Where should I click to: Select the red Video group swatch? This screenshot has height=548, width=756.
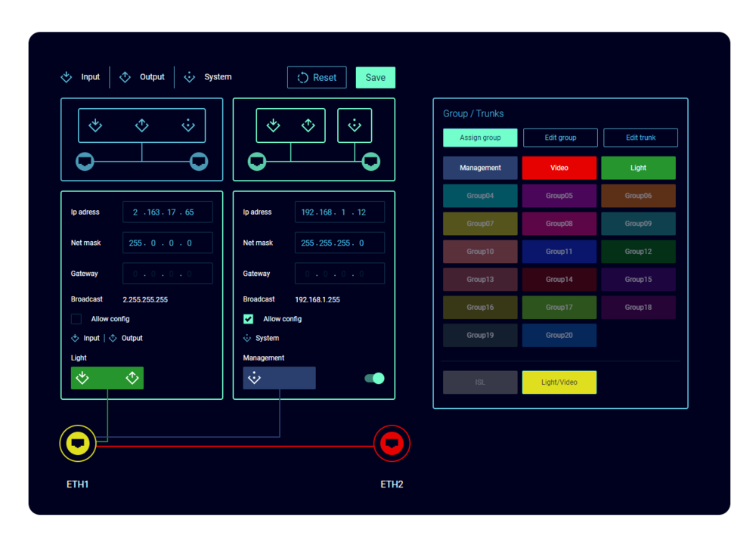click(x=559, y=168)
